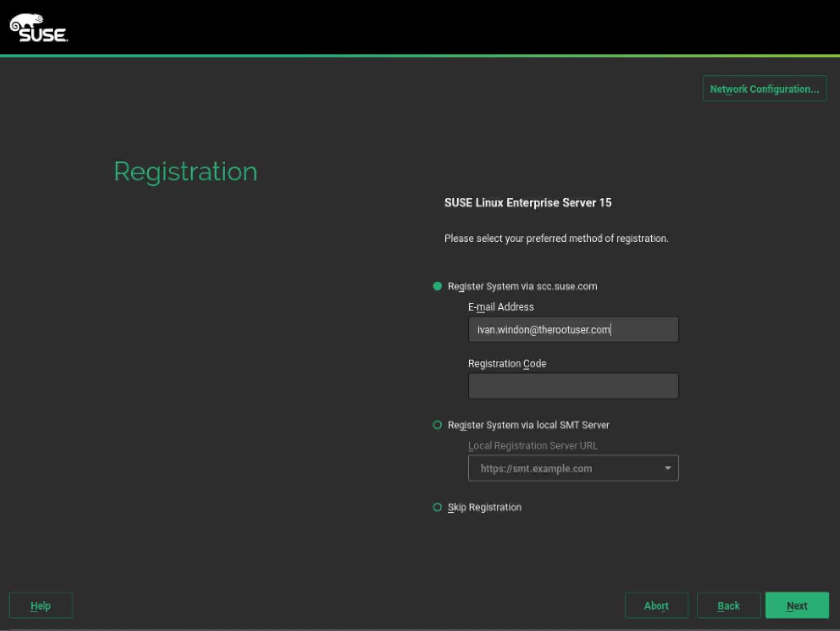The image size is (840, 631).
Task: Choose "Skip Registration"
Action: (438, 507)
